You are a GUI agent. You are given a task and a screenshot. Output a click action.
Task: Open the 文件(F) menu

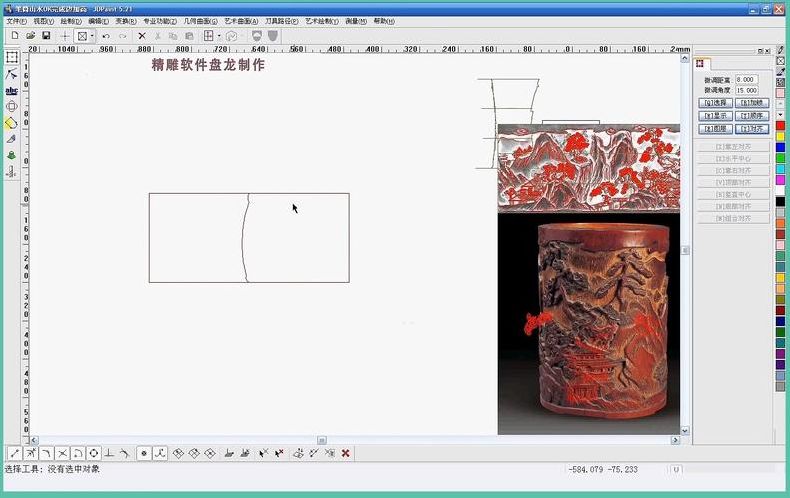[17, 21]
